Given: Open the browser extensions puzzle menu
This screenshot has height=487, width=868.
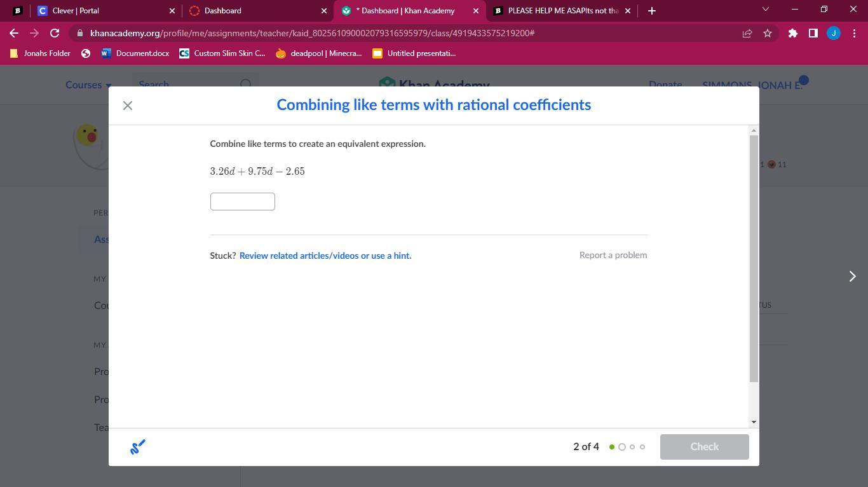Looking at the screenshot, I should (792, 33).
